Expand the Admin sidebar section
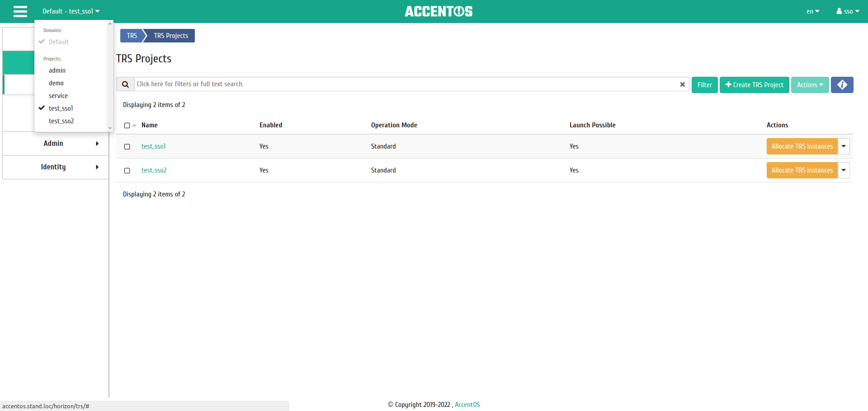The height and width of the screenshot is (411, 868). point(56,144)
